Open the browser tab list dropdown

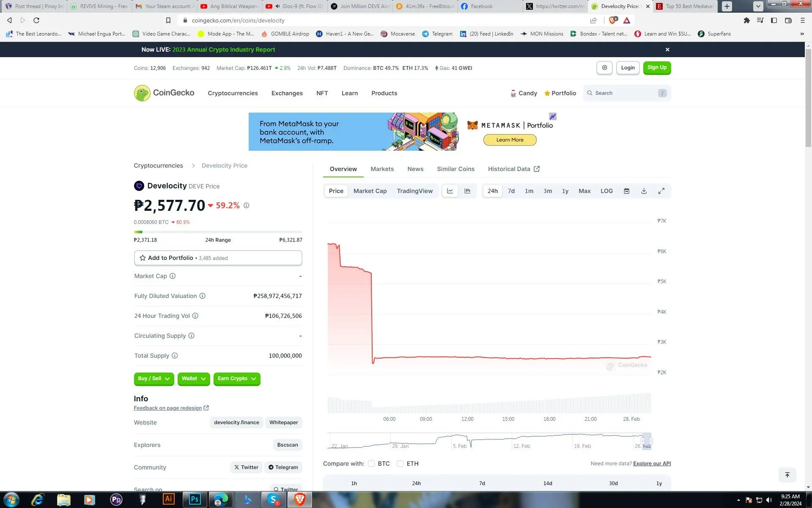[x=758, y=6]
